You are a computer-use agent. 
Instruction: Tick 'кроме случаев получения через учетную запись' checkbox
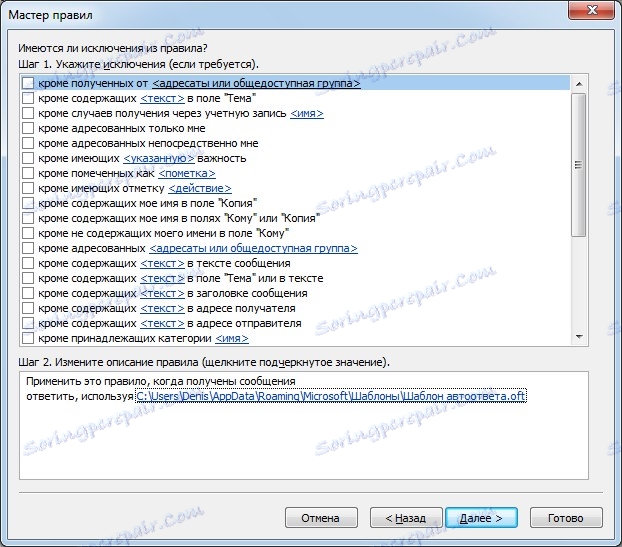tap(28, 113)
